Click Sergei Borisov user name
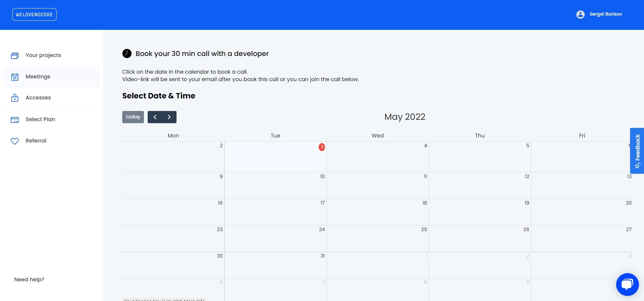The width and height of the screenshot is (644, 301). click(606, 14)
